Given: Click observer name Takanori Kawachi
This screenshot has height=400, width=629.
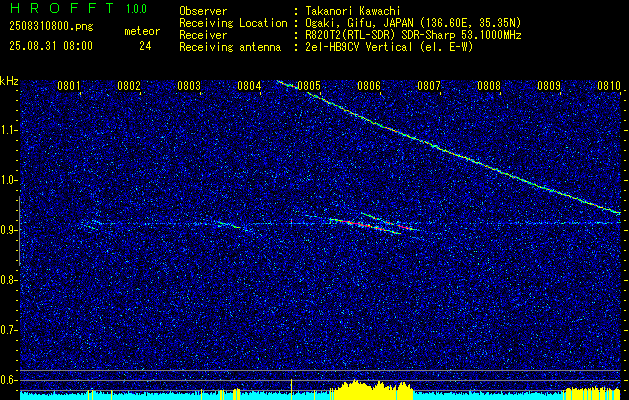Looking at the screenshot, I should (352, 11).
